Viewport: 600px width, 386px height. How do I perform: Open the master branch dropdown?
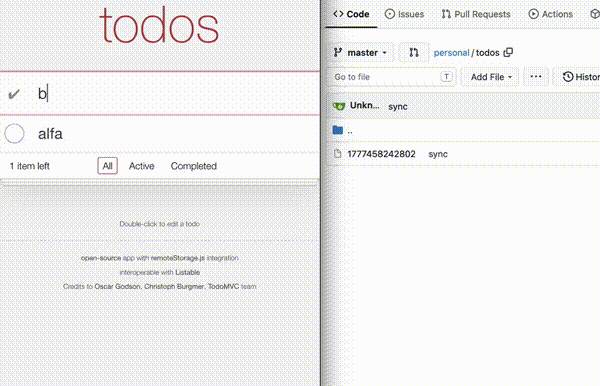tap(360, 52)
